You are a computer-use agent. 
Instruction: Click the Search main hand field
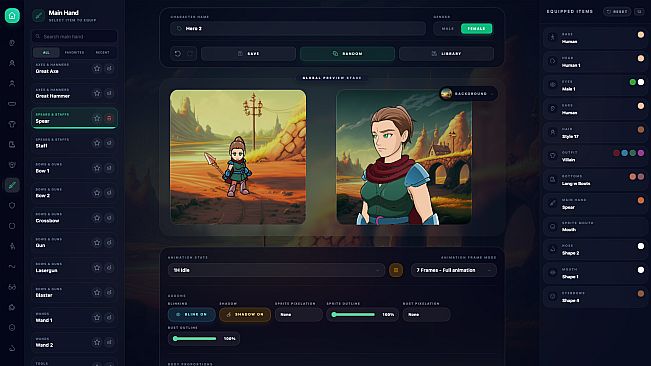pyautogui.click(x=75, y=37)
